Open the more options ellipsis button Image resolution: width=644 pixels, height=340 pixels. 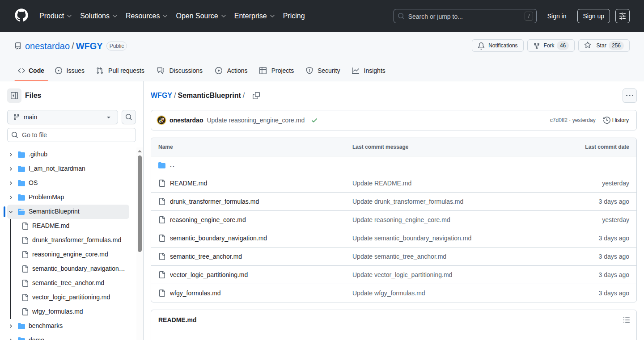coord(630,96)
